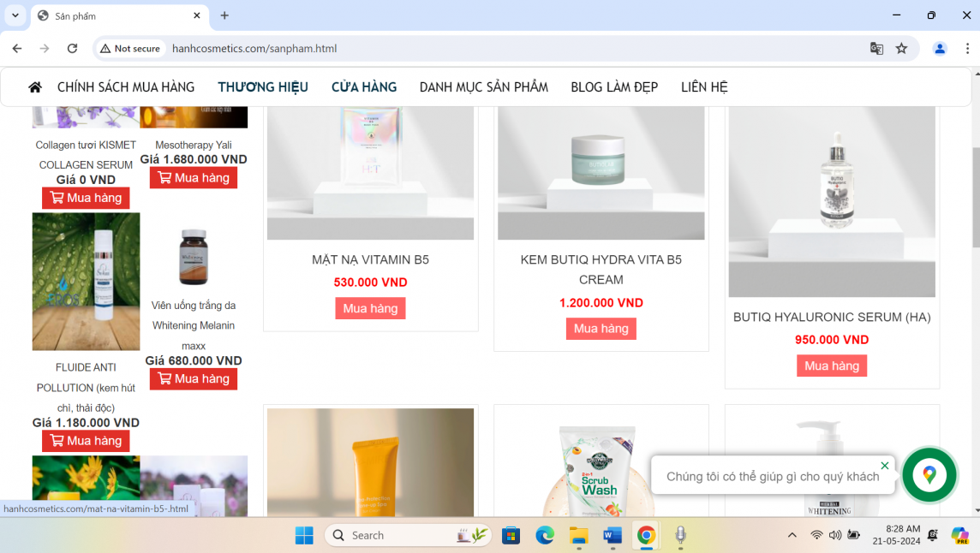Image resolution: width=980 pixels, height=553 pixels.
Task: Open Microsoft Edge from the taskbar
Action: pyautogui.click(x=545, y=535)
